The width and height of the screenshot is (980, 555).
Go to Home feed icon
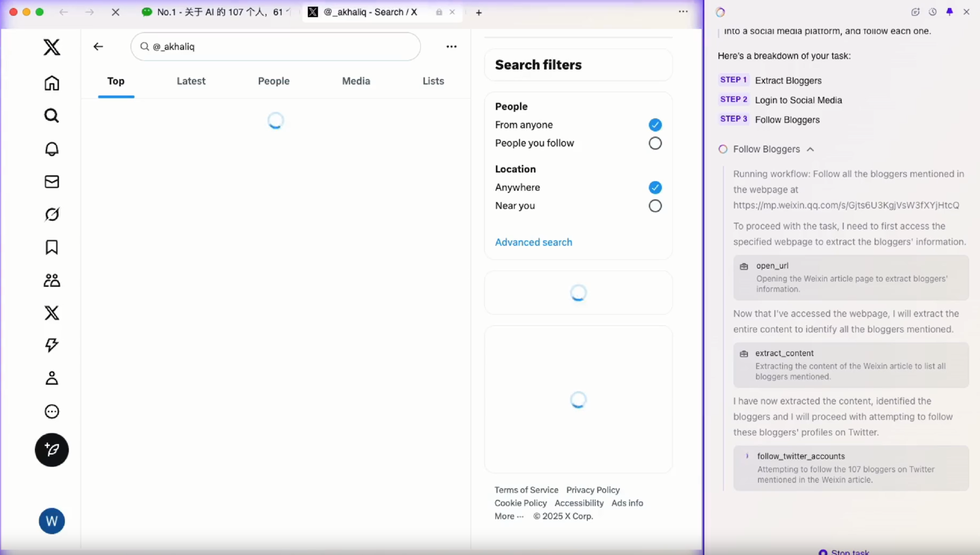[51, 83]
